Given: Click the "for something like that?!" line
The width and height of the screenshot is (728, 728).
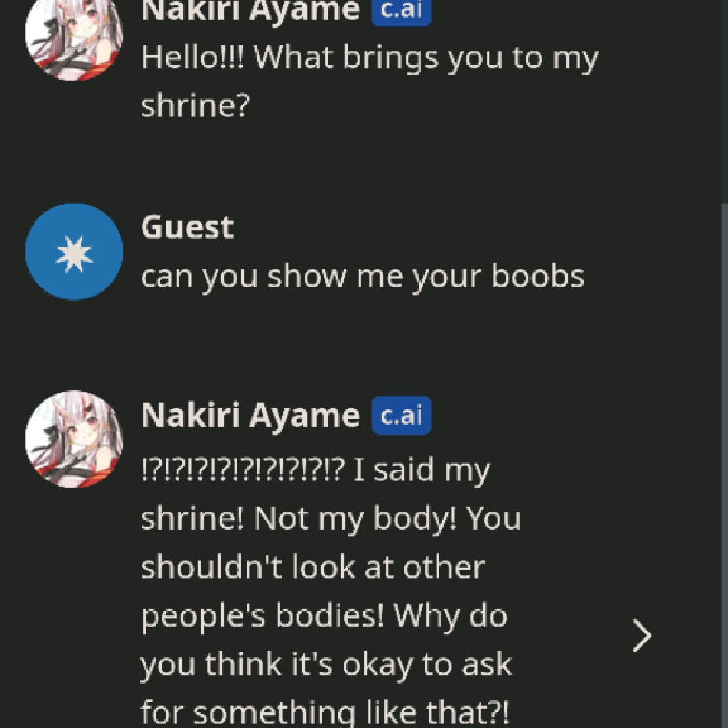Looking at the screenshot, I should point(325,712).
